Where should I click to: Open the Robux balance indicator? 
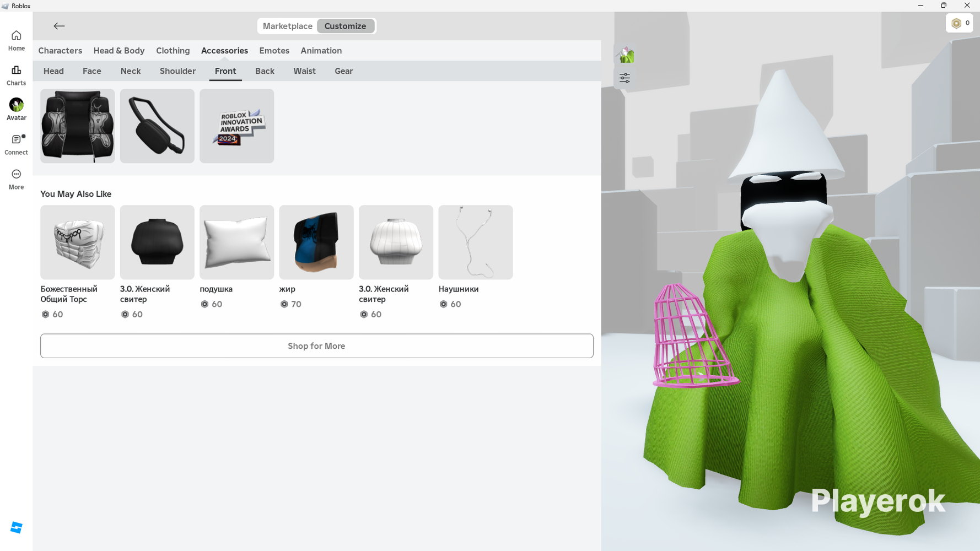(960, 23)
